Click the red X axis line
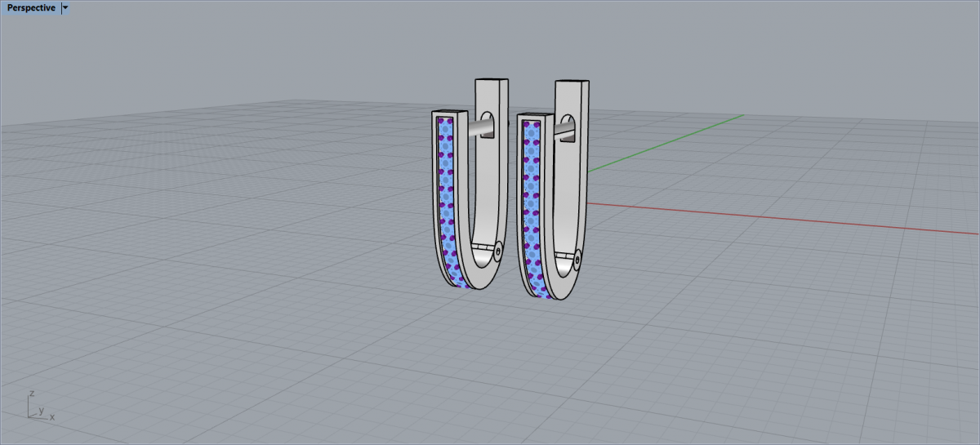This screenshot has height=445, width=980. point(776,216)
